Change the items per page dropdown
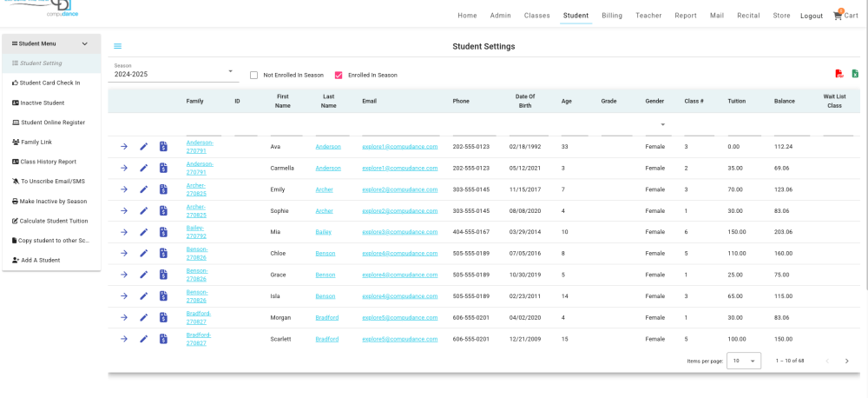This screenshot has height=398, width=868. click(744, 361)
